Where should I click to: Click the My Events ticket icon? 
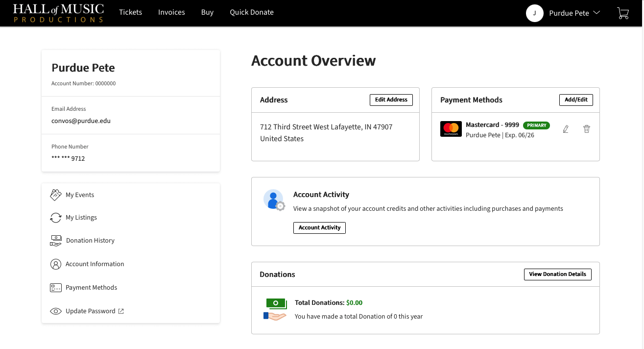(56, 195)
